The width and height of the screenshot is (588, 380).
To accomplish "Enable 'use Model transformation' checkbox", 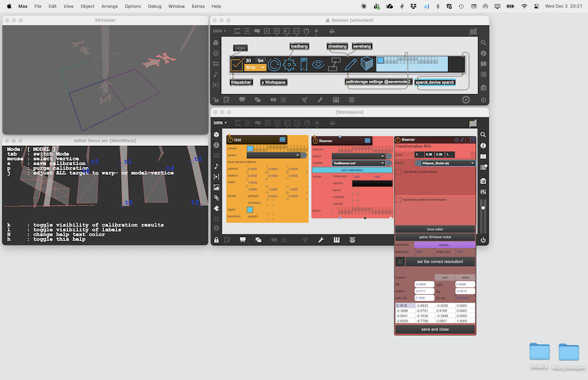I will pos(399,172).
